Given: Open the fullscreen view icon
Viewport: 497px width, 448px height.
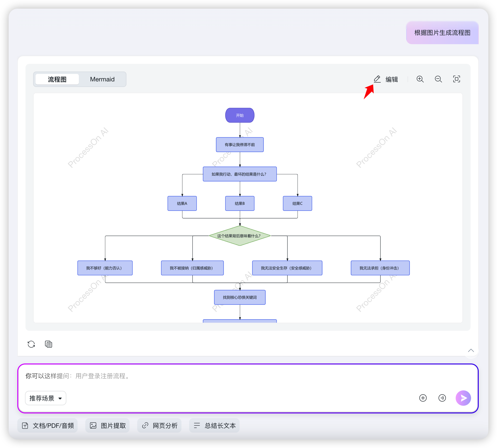Looking at the screenshot, I should (x=456, y=79).
